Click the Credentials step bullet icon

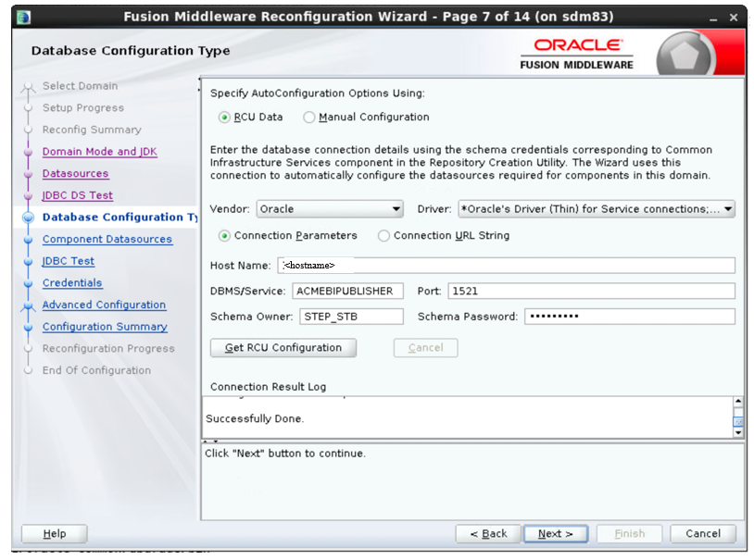[29, 283]
